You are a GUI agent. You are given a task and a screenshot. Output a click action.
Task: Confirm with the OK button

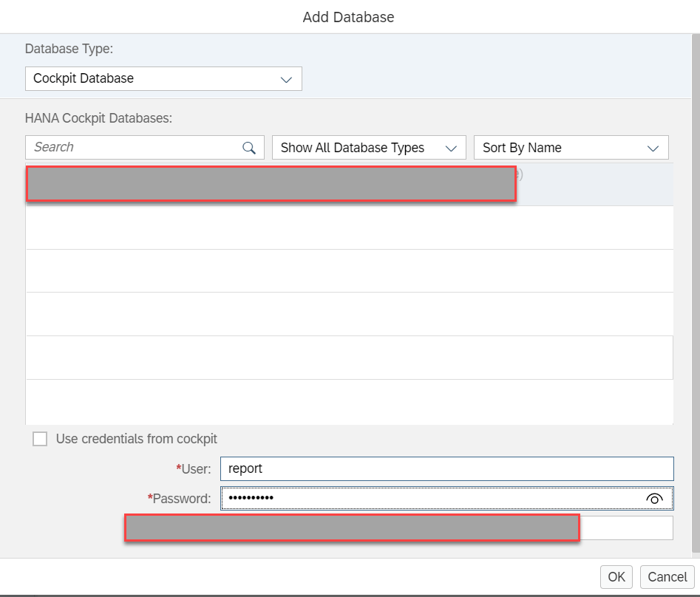click(x=616, y=577)
